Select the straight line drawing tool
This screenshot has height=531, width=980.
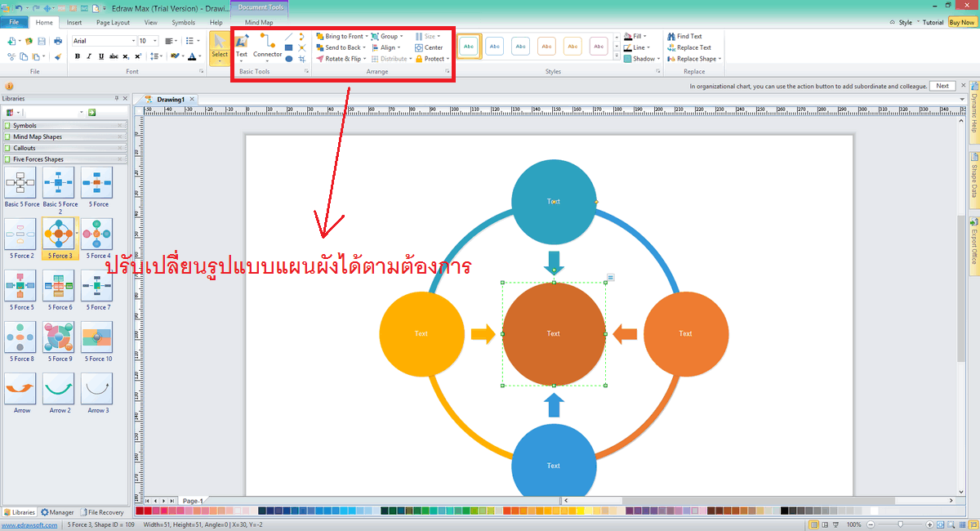289,37
